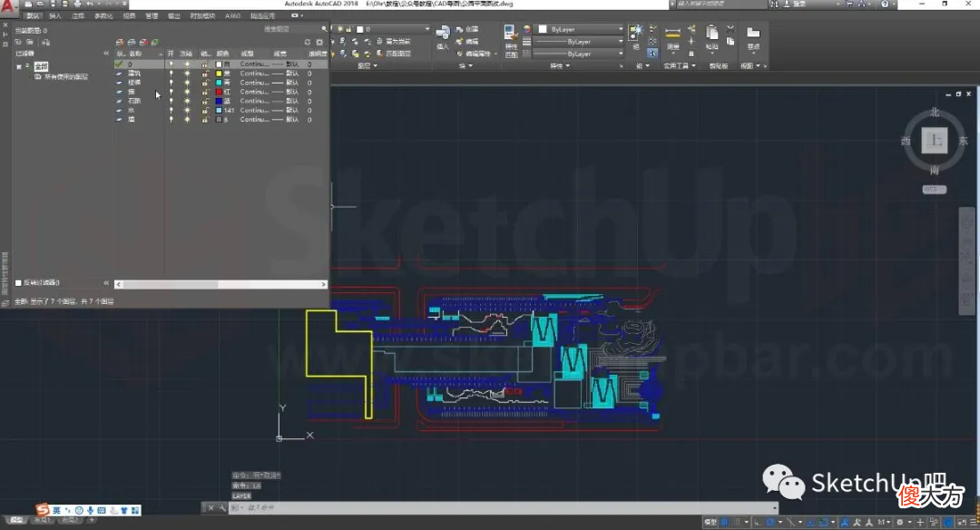This screenshot has width=980, height=530.
Task: Click the workspace gear in status bar
Action: tap(899, 522)
